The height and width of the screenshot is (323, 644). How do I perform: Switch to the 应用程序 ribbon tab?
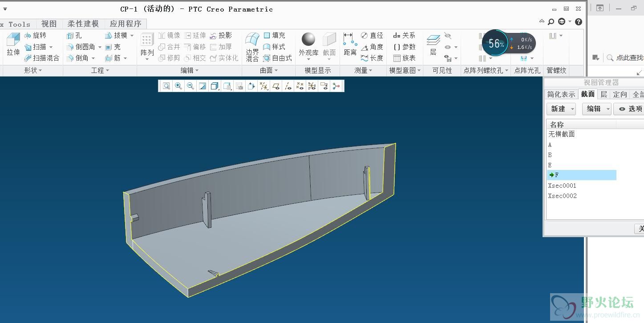pos(126,24)
